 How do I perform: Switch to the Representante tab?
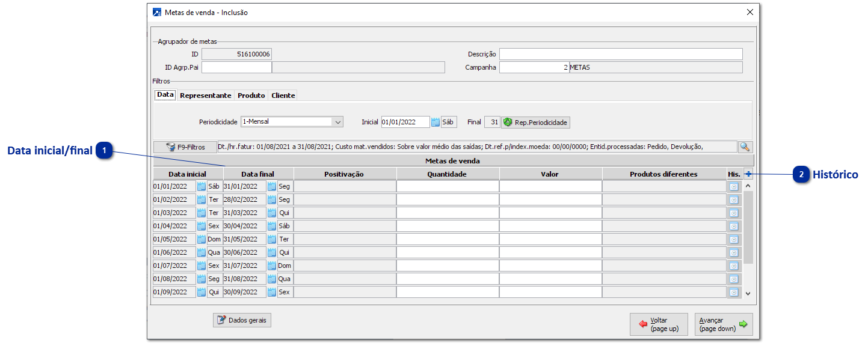(x=205, y=96)
